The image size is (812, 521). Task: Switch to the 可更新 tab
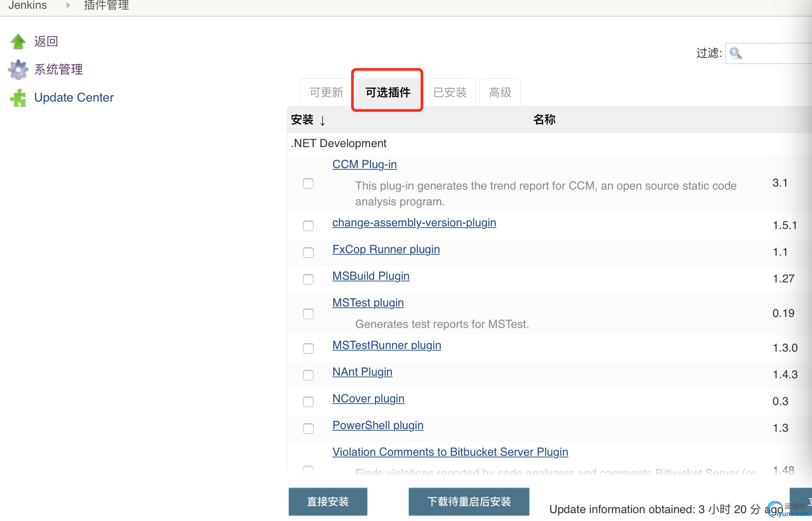tap(326, 92)
